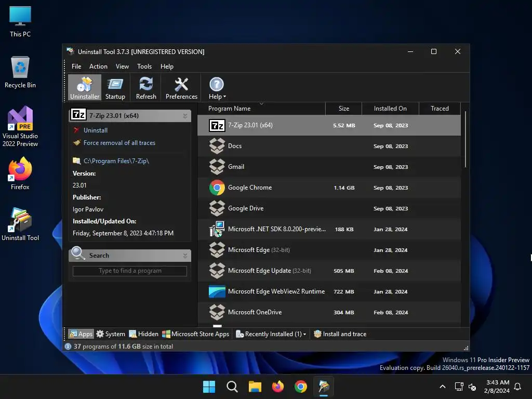532x399 pixels.
Task: Select the Edge WebView2 Runtime icon
Action: click(x=217, y=291)
